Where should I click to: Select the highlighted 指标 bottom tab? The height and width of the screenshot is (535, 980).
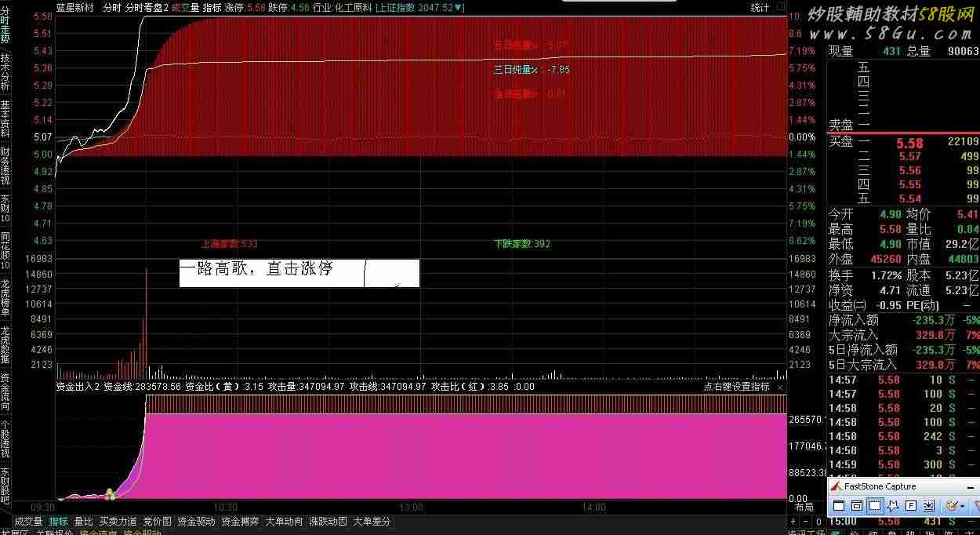point(59,521)
